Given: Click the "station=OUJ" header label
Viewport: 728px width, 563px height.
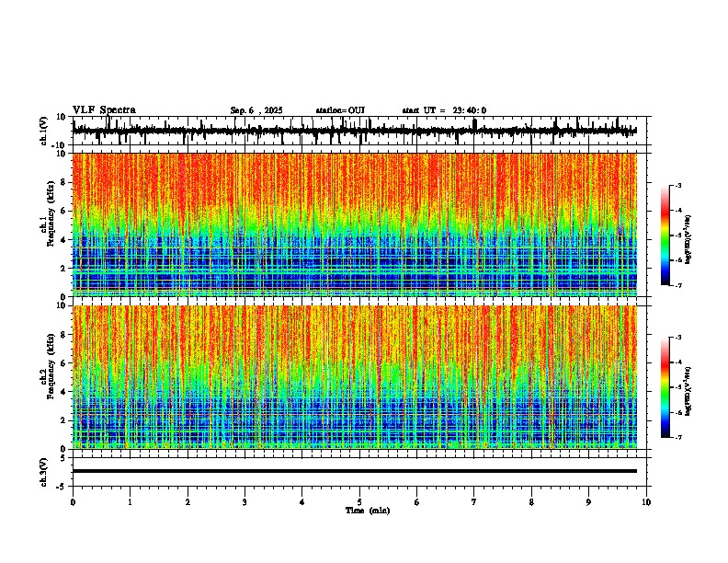Looking at the screenshot, I should pos(340,110).
